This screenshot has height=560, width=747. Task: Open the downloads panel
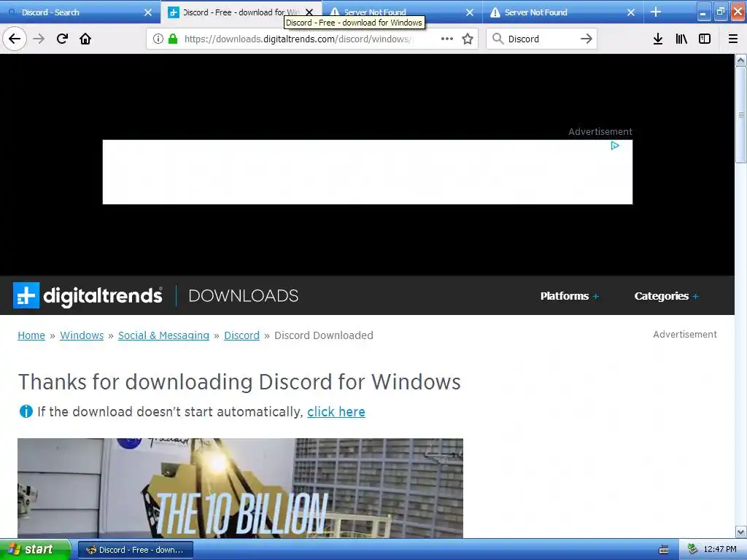tap(658, 39)
